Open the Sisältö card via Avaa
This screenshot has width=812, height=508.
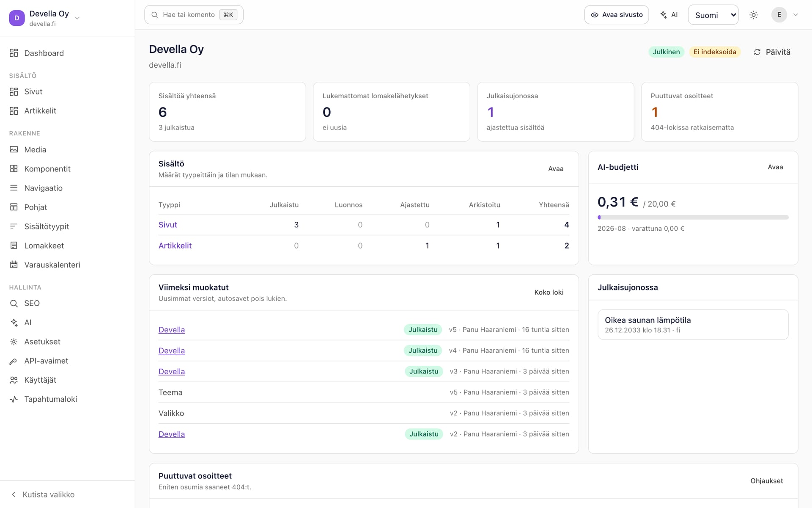pyautogui.click(x=556, y=169)
